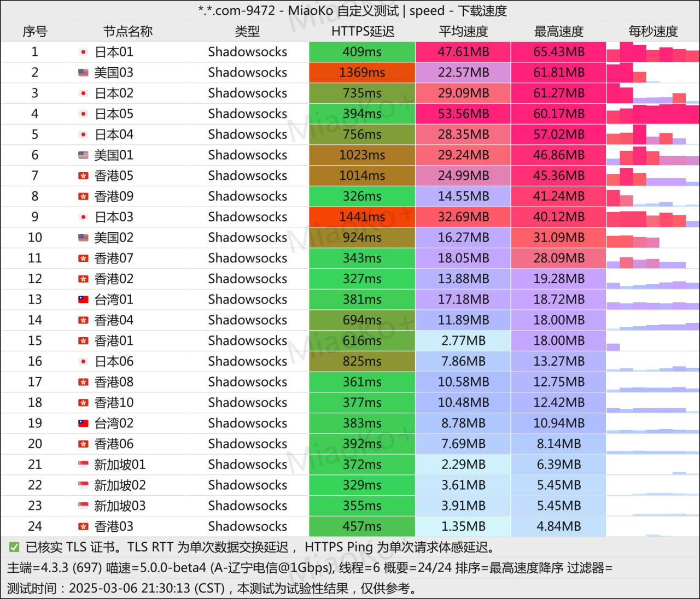Click the 409ms latency cell

tap(362, 52)
